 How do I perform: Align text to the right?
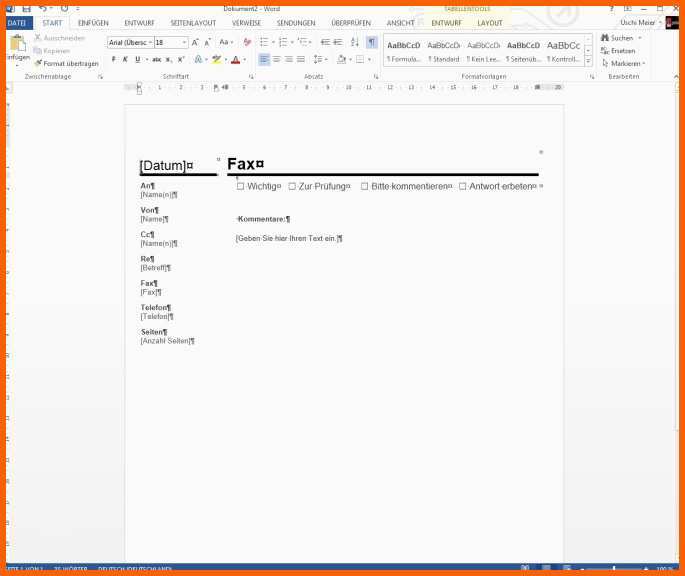[289, 59]
